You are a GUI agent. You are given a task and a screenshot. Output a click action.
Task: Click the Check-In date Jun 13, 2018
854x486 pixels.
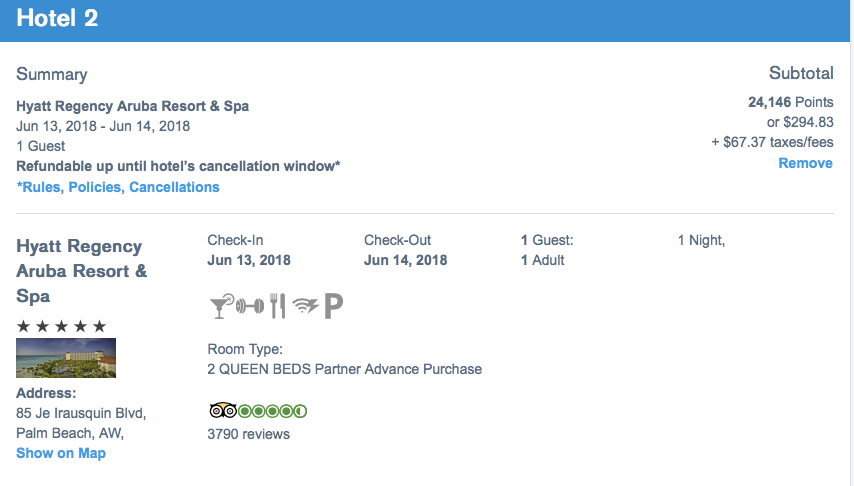click(x=249, y=260)
